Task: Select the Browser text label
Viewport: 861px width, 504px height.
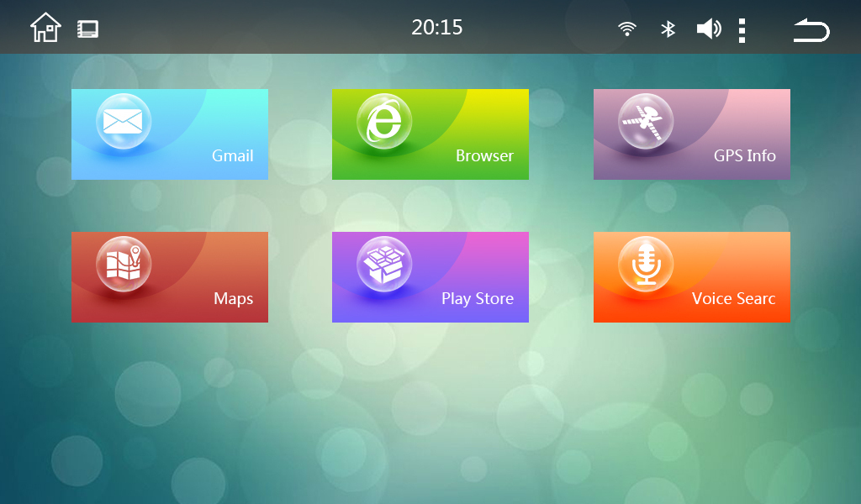Action: (x=485, y=155)
